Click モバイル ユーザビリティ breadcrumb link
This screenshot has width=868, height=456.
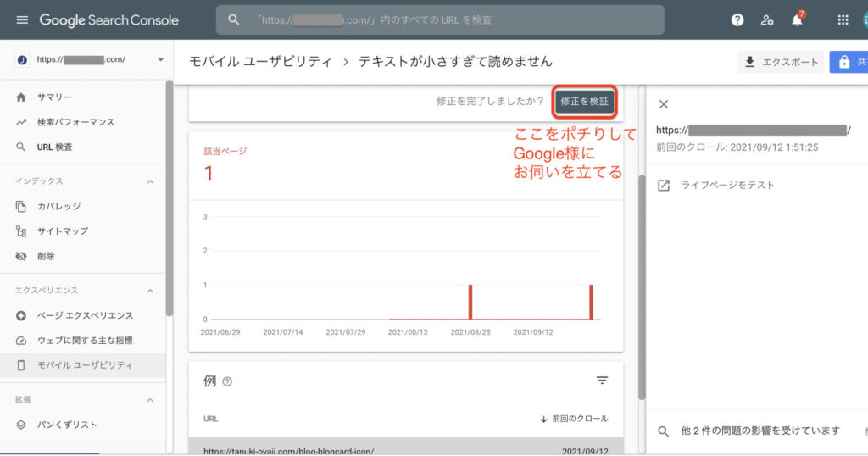click(x=260, y=61)
